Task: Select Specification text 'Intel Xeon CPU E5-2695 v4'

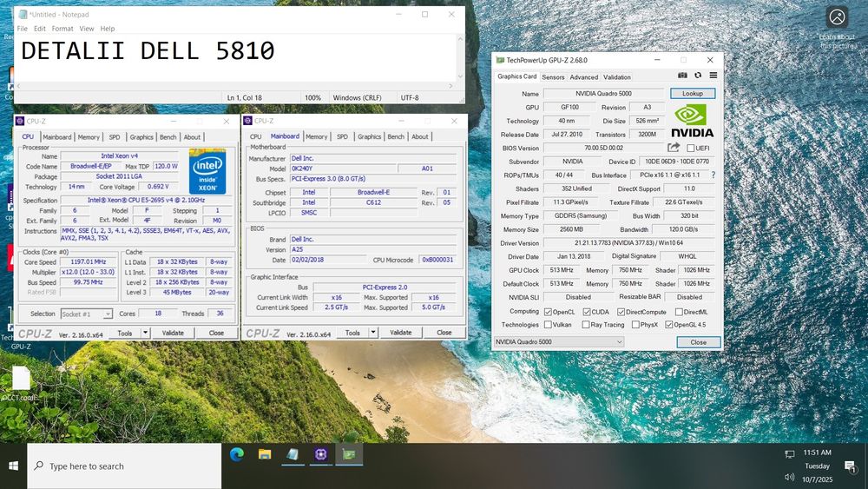Action: point(146,200)
